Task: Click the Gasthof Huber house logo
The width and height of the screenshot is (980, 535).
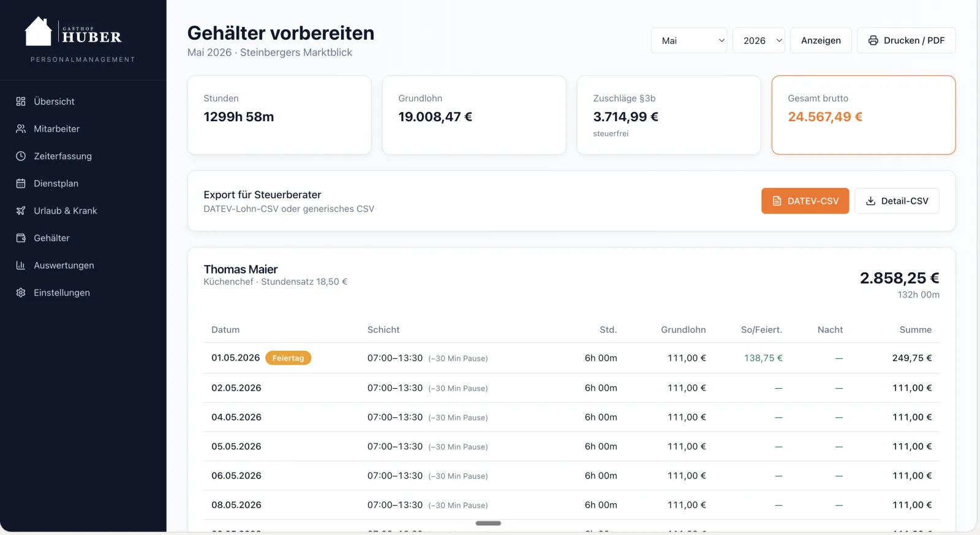Action: tap(38, 31)
